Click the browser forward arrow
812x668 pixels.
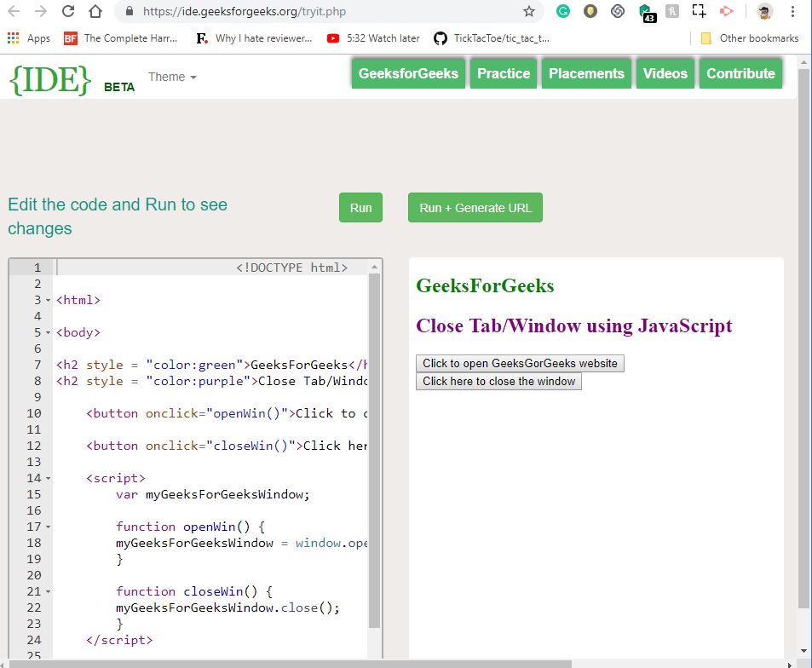click(41, 11)
